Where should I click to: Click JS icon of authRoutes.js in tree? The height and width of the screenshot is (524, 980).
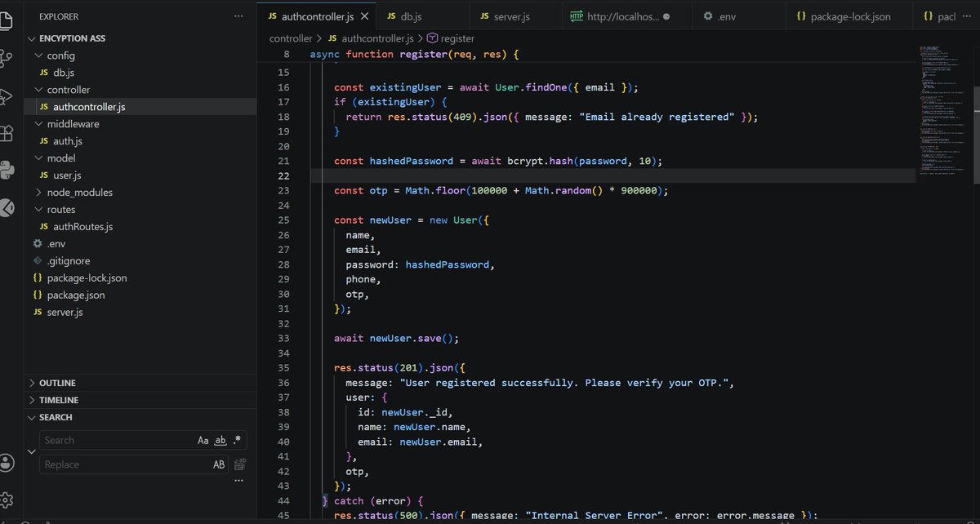click(x=45, y=227)
